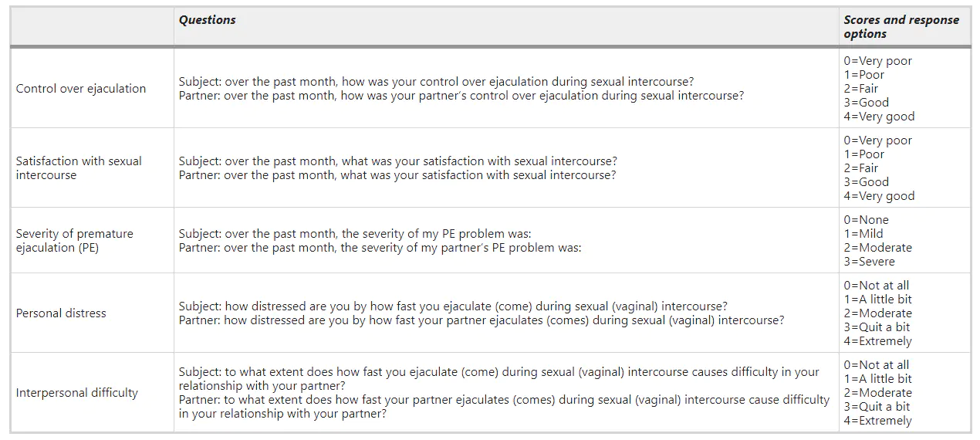Click the "Interpersonal difficulty" row label
The image size is (980, 440).
(77, 393)
